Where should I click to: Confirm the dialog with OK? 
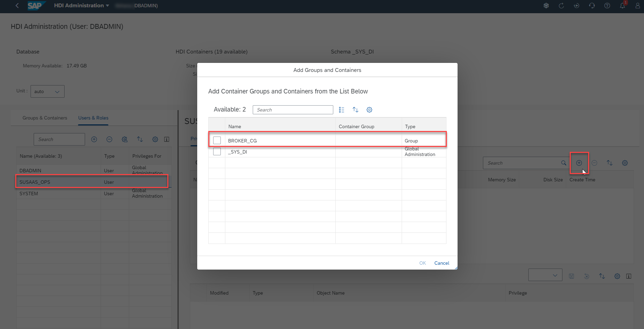coord(423,263)
